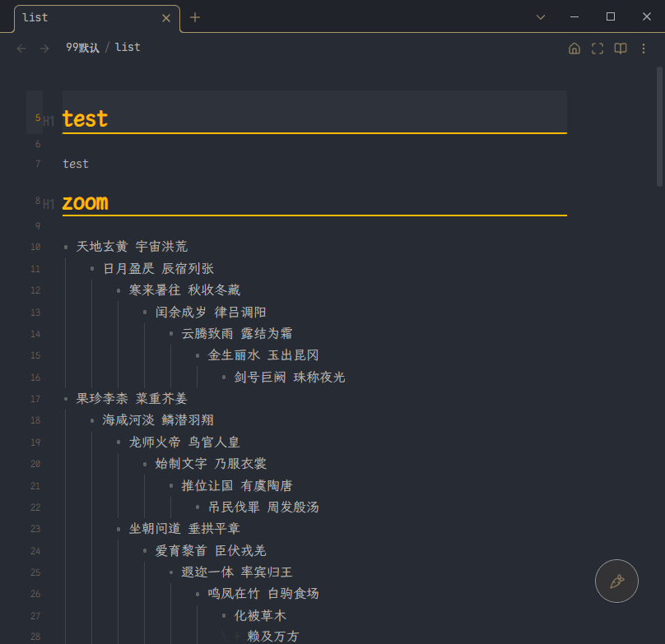Collapse the 果珍李柰 list item bullet
Image resolution: width=665 pixels, height=644 pixels.
click(x=66, y=399)
